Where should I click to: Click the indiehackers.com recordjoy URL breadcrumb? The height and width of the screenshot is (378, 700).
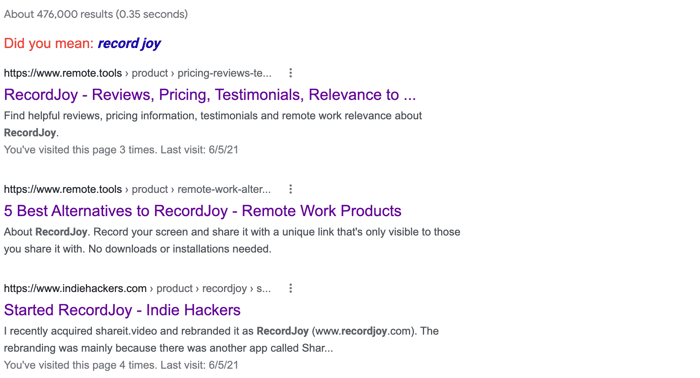click(137, 288)
